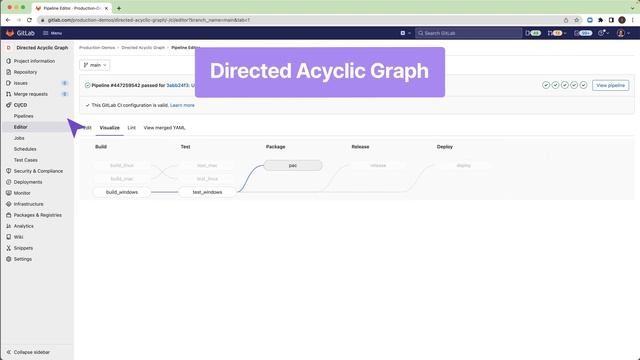Switch to the Visualize tab
Image resolution: width=640 pixels, height=360 pixels.
[109, 128]
